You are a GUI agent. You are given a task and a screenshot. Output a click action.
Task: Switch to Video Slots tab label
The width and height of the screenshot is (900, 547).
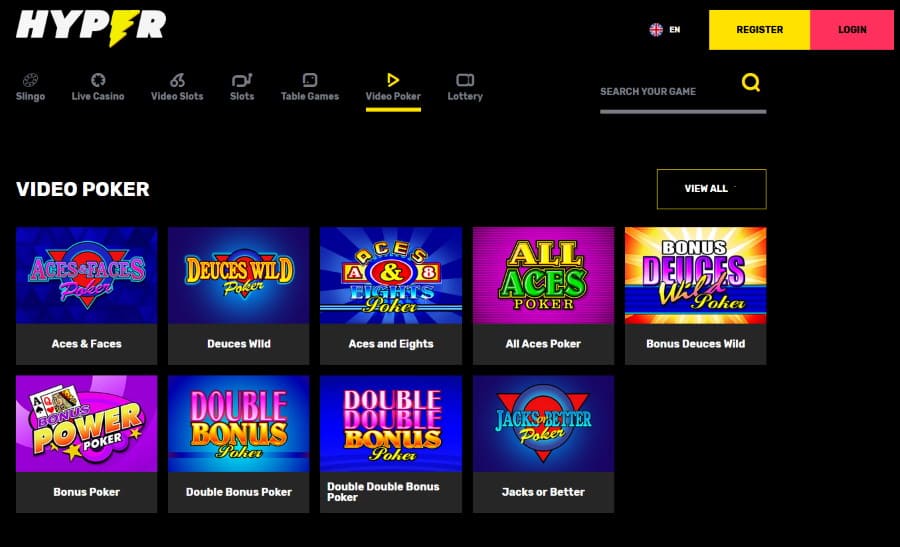click(x=177, y=96)
